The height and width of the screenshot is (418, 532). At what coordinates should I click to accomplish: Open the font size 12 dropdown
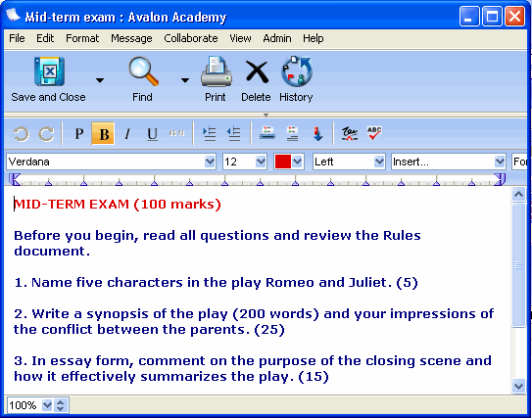(261, 162)
